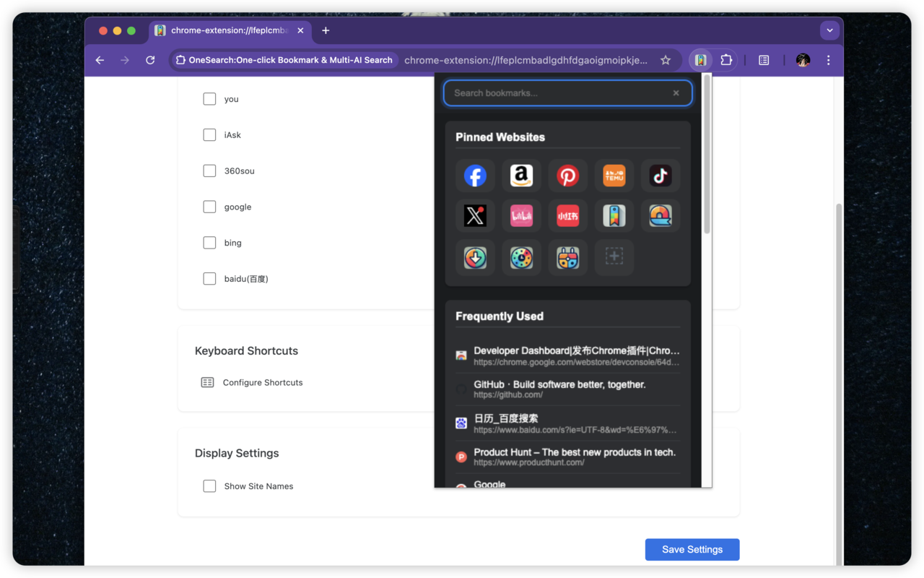The width and height of the screenshot is (924, 578).
Task: Open the GitHub frequently used bookmark
Action: click(x=567, y=389)
